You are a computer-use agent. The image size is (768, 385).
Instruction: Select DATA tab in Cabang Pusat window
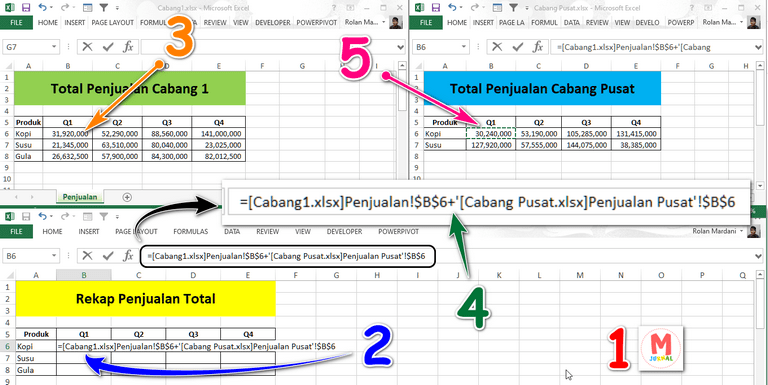point(572,23)
